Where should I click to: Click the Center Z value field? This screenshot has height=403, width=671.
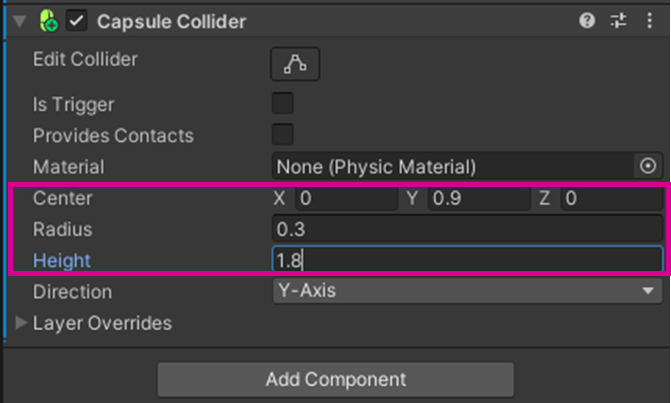pos(610,198)
